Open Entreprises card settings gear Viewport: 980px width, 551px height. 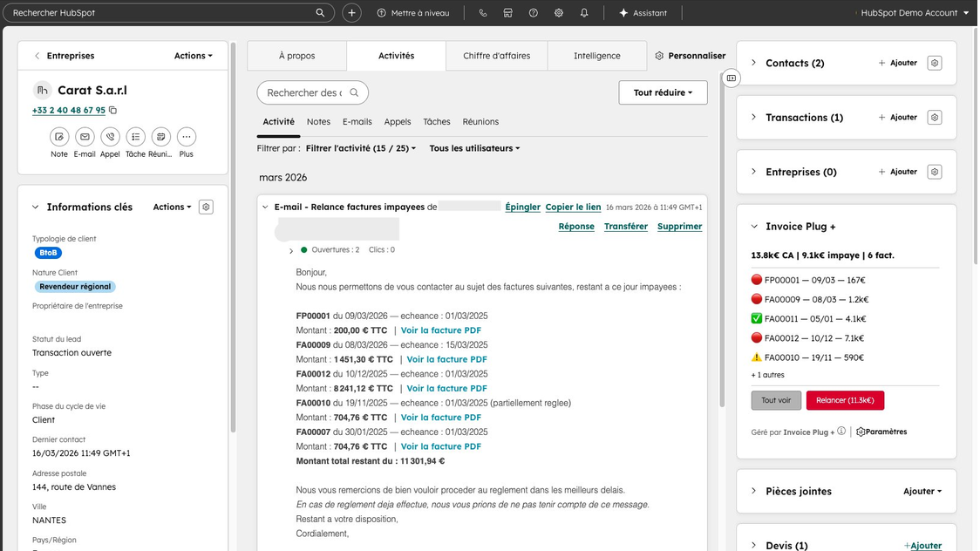[935, 171]
